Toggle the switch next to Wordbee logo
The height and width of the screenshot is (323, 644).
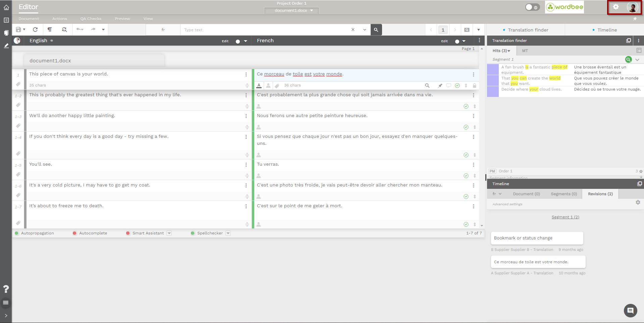click(532, 7)
